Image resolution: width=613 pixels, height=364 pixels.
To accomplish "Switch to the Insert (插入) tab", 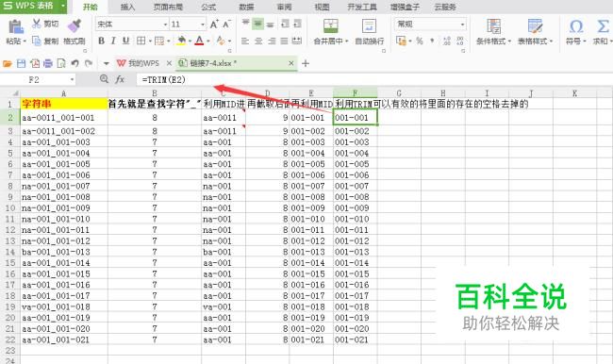I will [128, 7].
